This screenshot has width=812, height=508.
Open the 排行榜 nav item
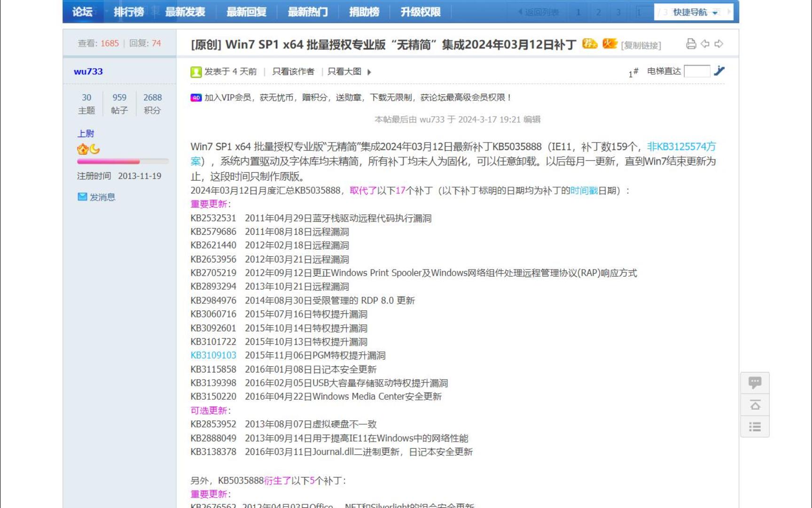(x=129, y=12)
